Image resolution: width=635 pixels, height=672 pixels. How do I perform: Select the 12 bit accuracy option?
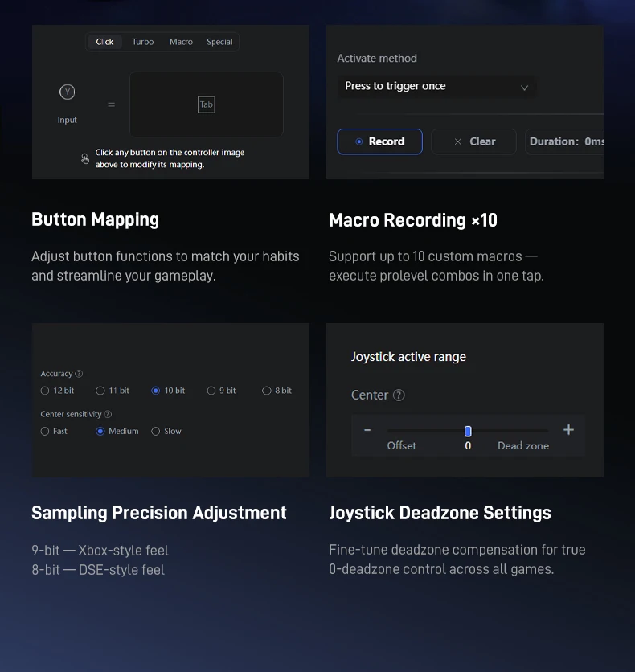[45, 391]
